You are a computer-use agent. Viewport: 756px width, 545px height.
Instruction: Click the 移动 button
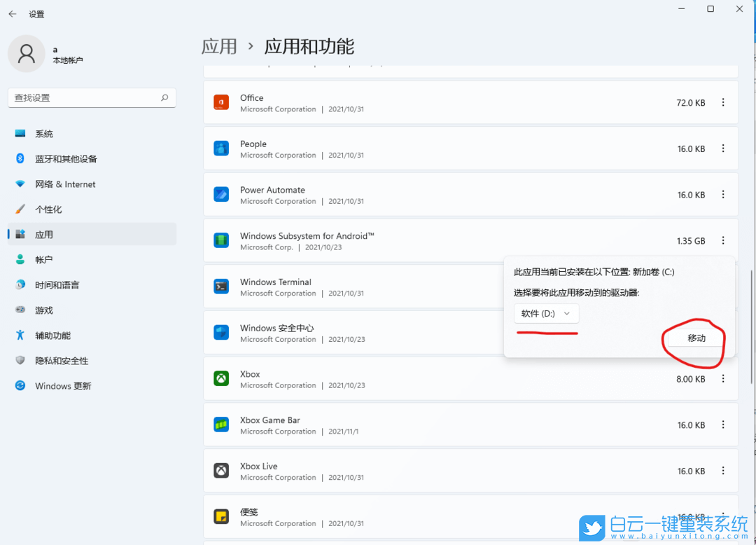click(695, 338)
